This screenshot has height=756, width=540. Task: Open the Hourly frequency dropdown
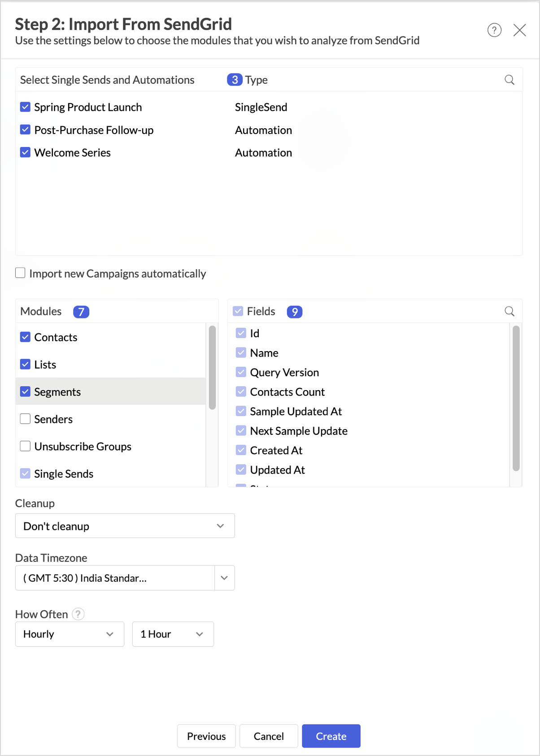point(70,634)
